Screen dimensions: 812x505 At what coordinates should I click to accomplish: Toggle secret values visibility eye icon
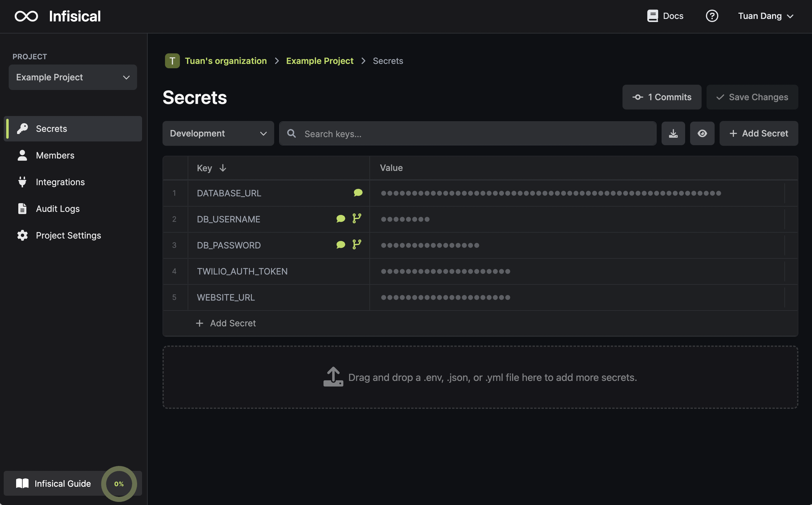pyautogui.click(x=702, y=134)
